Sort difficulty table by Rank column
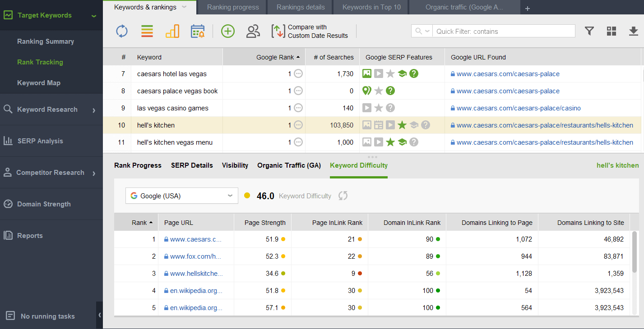Image resolution: width=644 pixels, height=329 pixels. point(136,223)
